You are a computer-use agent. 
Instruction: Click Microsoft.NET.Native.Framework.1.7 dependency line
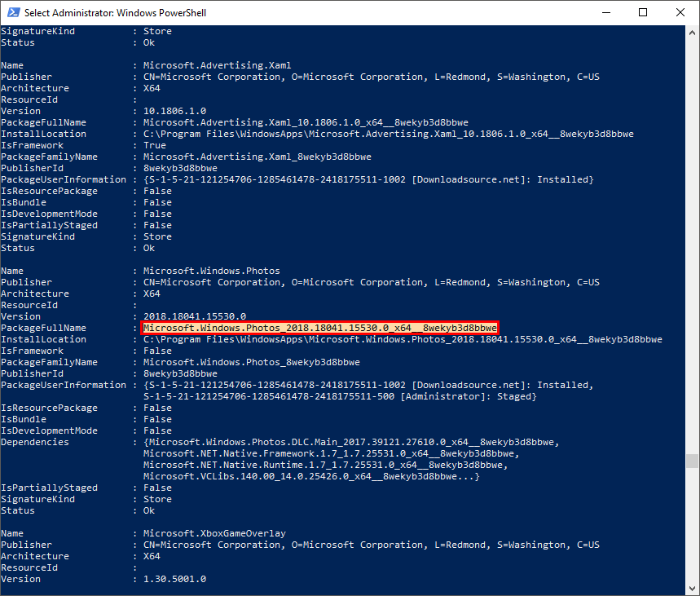point(331,454)
